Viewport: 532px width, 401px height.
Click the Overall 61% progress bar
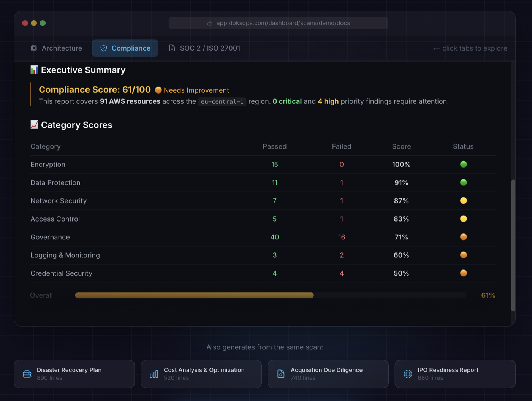[x=270, y=295]
